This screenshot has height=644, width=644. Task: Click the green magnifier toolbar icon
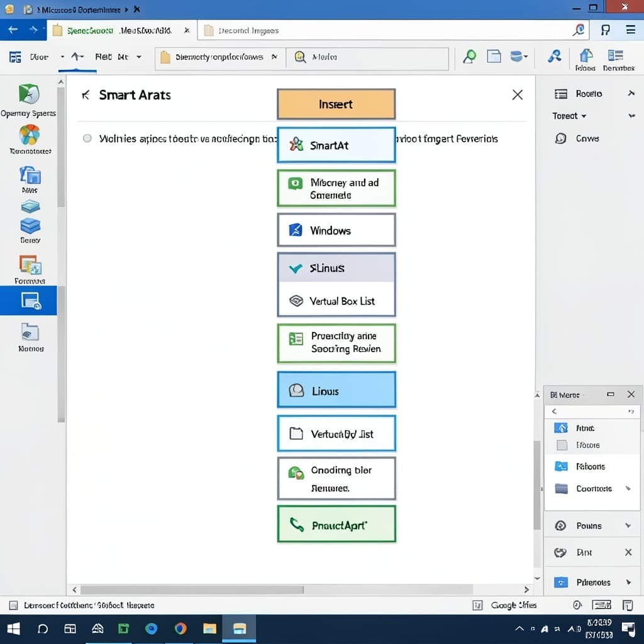pos(469,57)
